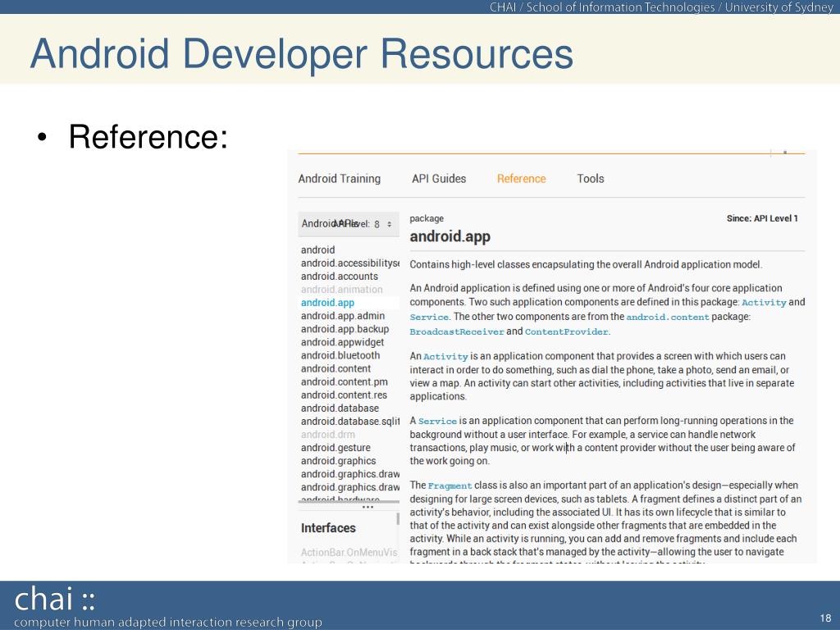
Task: Open the Android Training tab
Action: click(x=339, y=179)
